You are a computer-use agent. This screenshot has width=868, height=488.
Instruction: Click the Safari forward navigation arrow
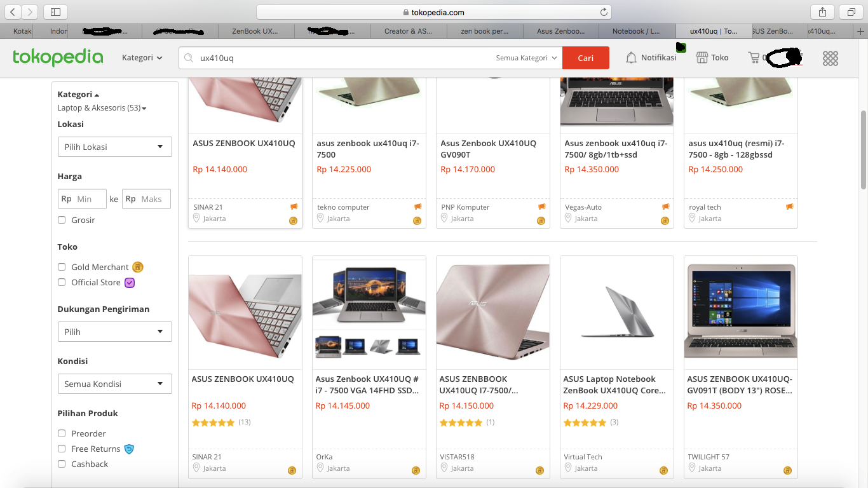coord(30,11)
